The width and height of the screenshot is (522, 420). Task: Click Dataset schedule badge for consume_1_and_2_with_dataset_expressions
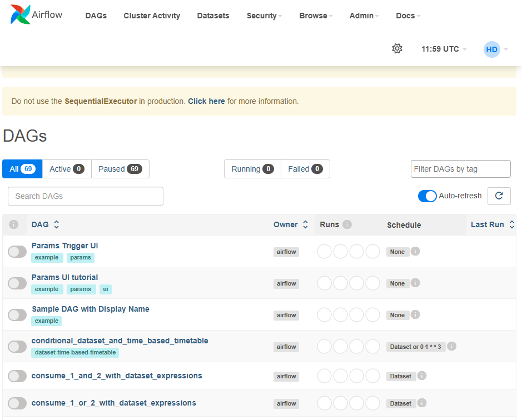(401, 377)
